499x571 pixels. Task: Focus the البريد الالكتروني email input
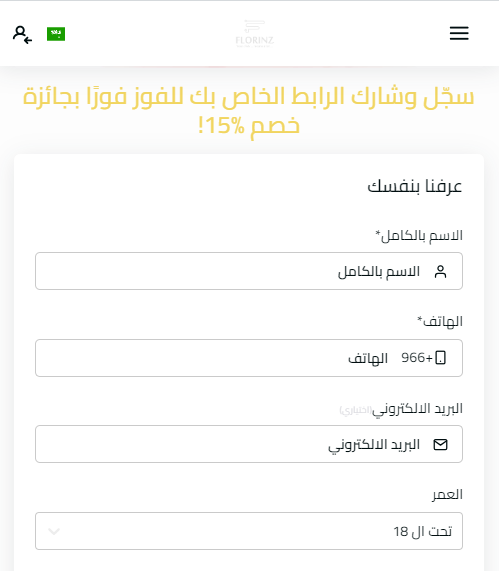249,444
